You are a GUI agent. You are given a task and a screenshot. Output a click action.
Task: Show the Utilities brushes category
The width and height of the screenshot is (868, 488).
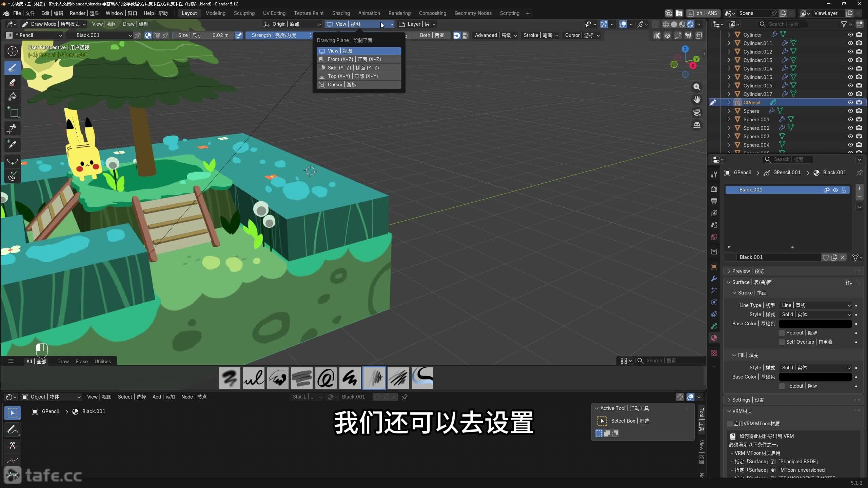tap(102, 362)
